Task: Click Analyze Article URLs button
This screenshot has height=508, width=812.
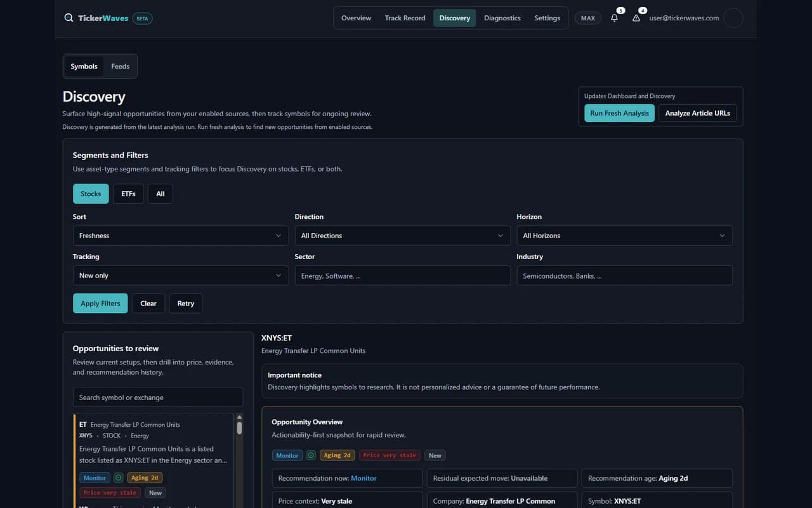Action: click(x=698, y=113)
